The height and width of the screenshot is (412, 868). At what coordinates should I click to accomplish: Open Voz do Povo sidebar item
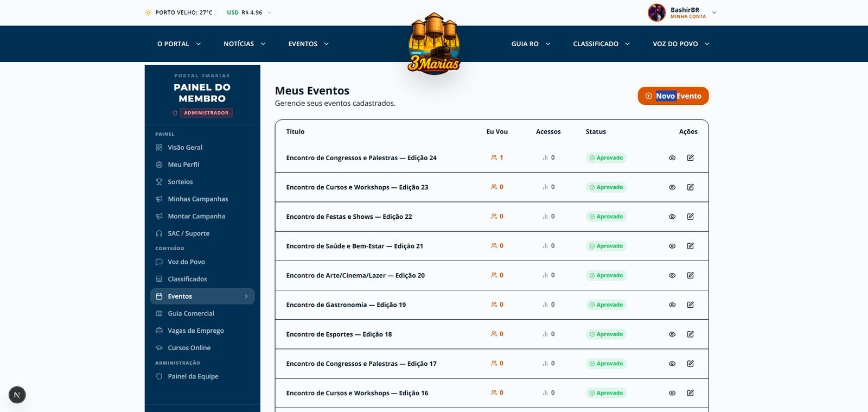coord(202,262)
